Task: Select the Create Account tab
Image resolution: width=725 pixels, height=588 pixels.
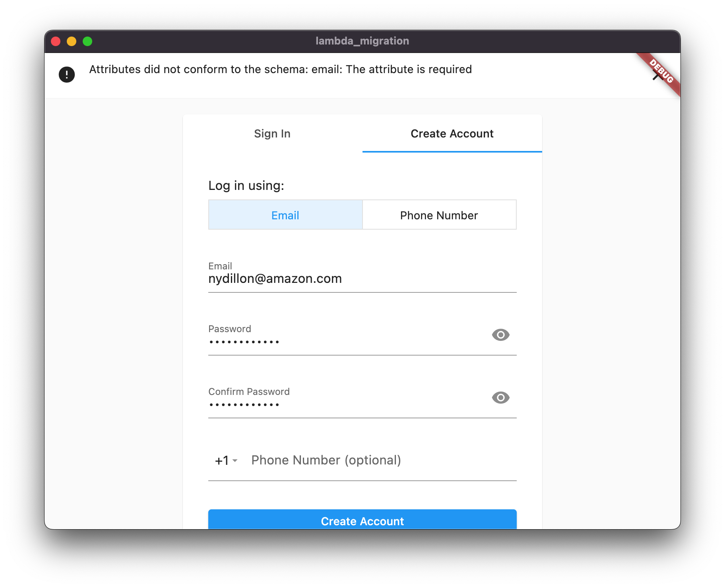Action: coord(452,133)
